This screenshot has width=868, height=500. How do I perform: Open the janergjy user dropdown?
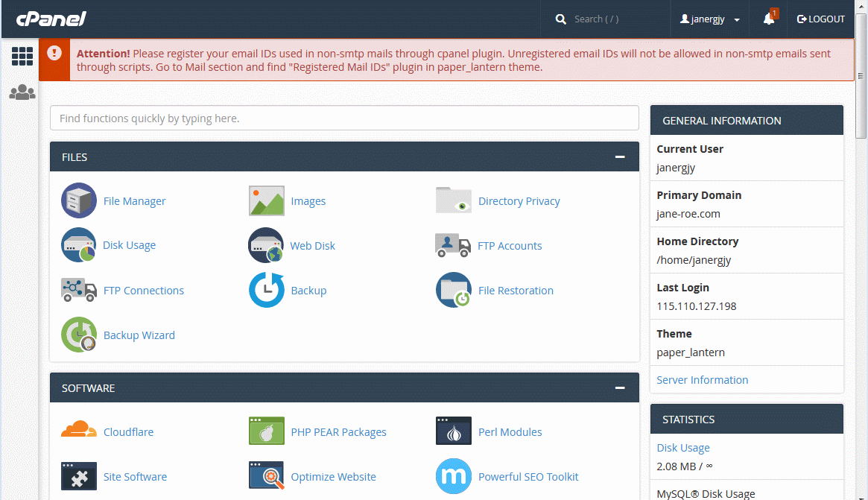[710, 19]
